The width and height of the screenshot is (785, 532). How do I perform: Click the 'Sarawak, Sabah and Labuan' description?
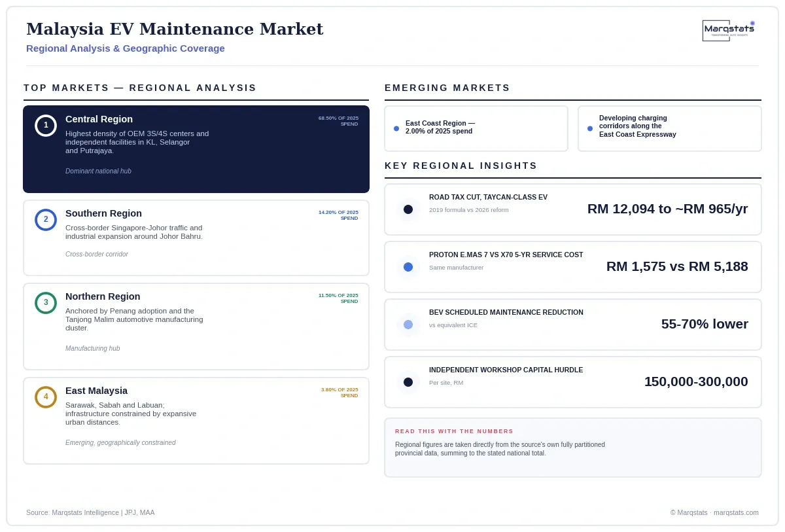131,414
